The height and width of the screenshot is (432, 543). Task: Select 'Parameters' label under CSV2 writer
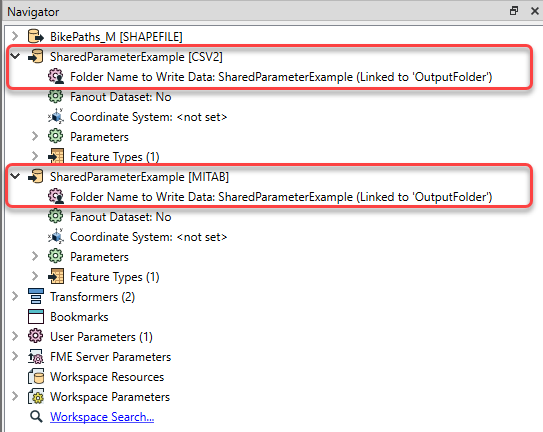(99, 137)
